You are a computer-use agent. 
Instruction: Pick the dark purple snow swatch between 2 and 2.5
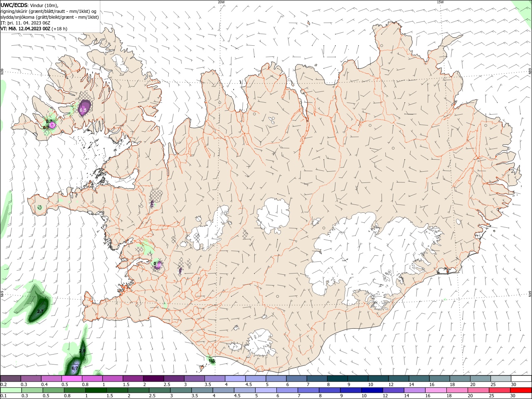[x=153, y=379]
